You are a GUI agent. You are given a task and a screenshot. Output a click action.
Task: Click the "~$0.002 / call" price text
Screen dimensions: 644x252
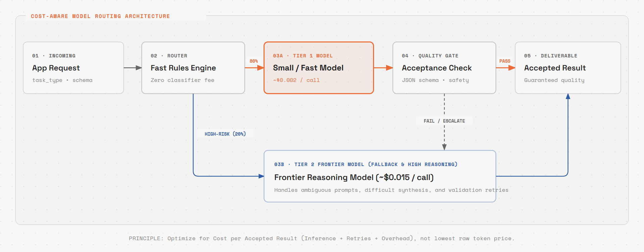(296, 80)
